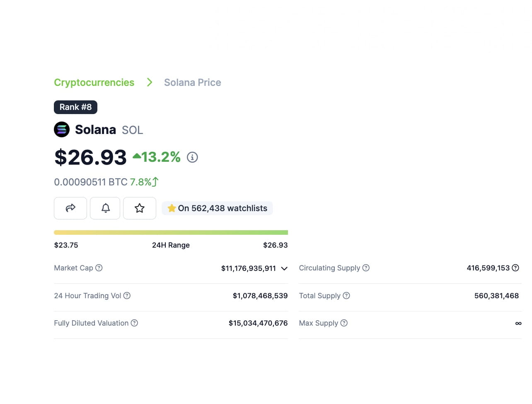The height and width of the screenshot is (404, 532).
Task: Enable price alerts with the bell icon
Action: tap(105, 208)
